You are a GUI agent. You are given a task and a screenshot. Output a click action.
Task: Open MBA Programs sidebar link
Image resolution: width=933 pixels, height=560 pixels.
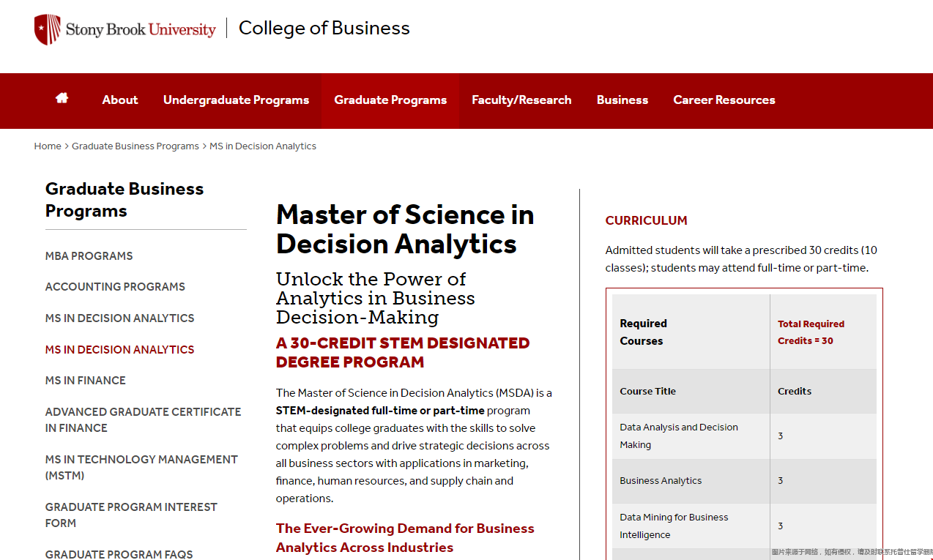click(x=89, y=256)
